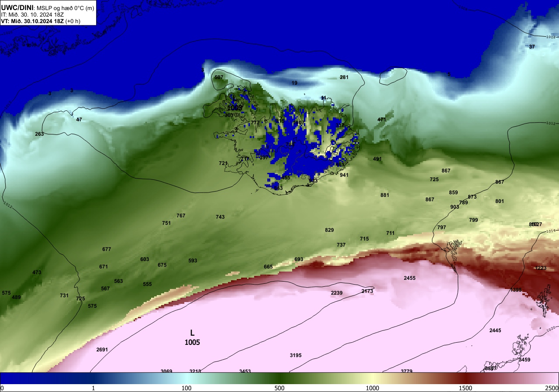Click the 593 value
The height and width of the screenshot is (392, 559).
193,261
